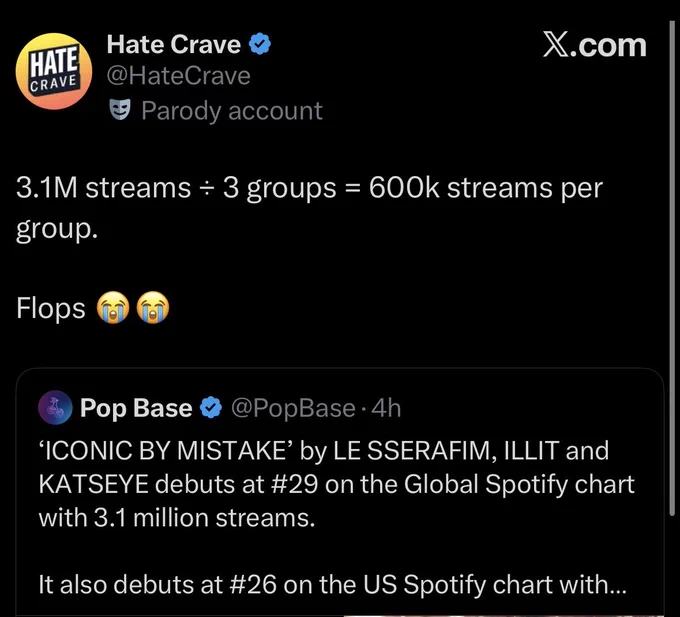Open the Hate Crave display name
Screen dimensions: 680x617
173,44
